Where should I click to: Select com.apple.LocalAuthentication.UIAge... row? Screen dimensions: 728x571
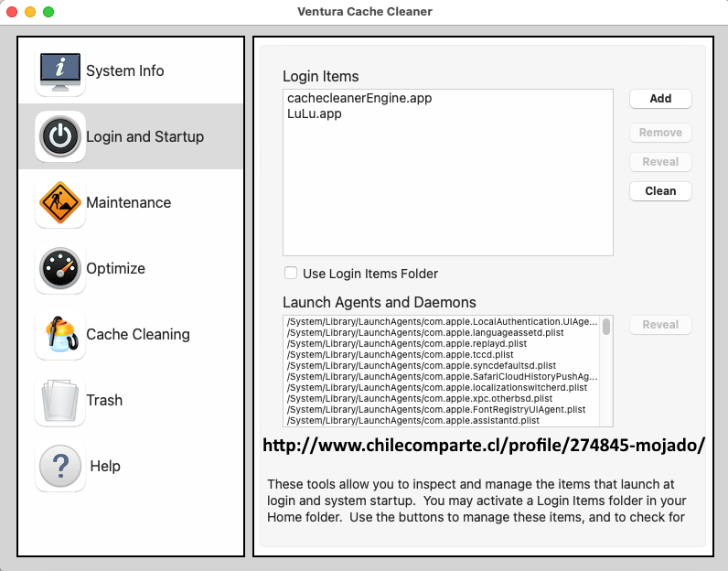442,321
